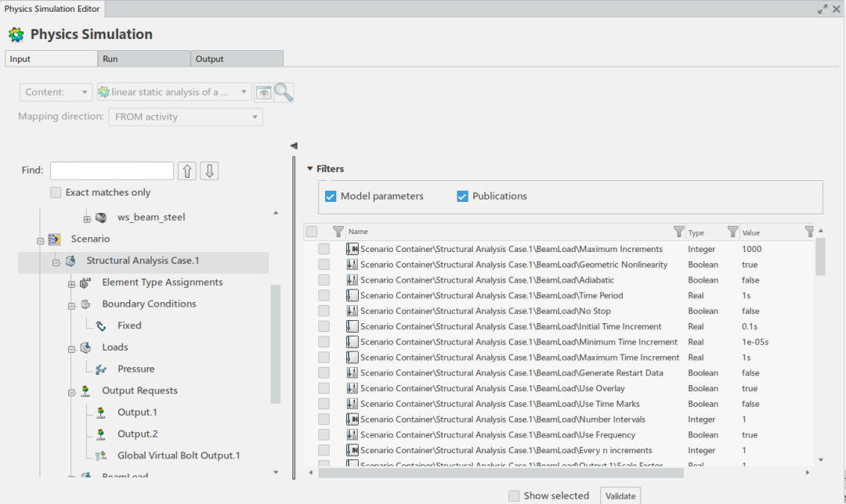Click the find previous up-arrow icon

pyautogui.click(x=187, y=171)
